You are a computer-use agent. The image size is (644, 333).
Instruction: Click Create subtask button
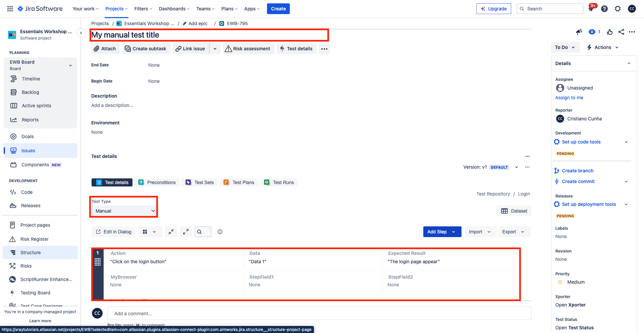tap(146, 49)
